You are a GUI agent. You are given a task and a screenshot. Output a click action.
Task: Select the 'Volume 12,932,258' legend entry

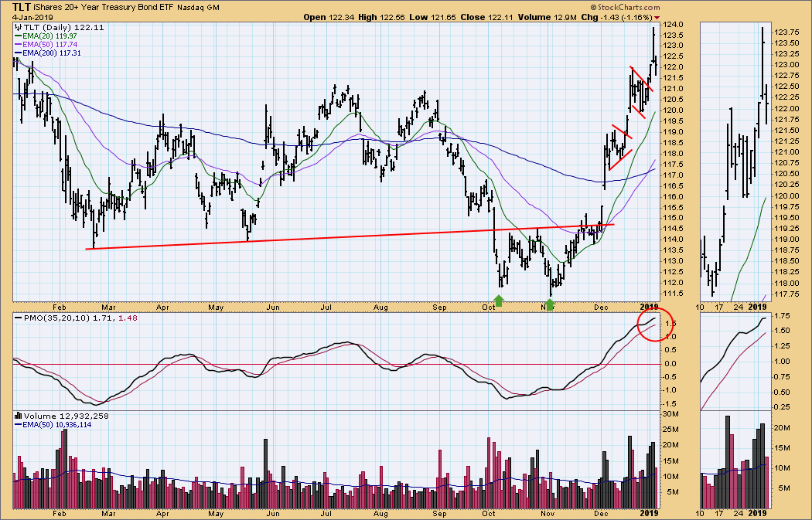coord(62,416)
